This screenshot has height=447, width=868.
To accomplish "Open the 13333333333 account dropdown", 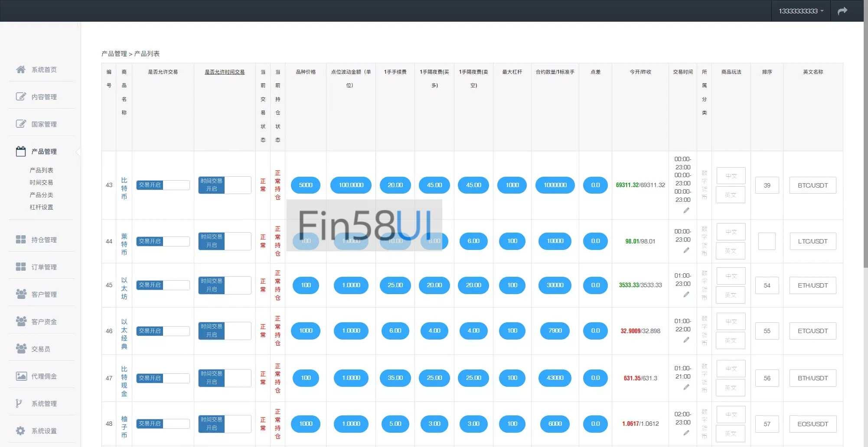I will (x=800, y=11).
